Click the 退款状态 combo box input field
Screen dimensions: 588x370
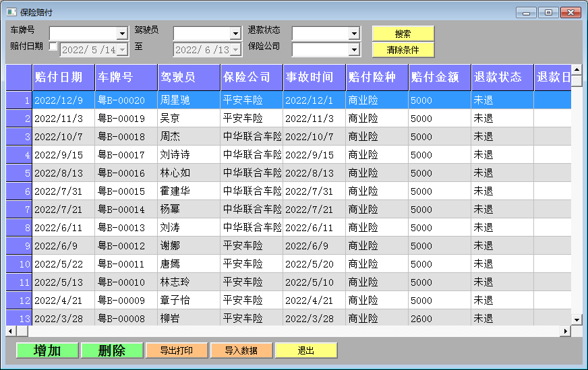(x=320, y=34)
